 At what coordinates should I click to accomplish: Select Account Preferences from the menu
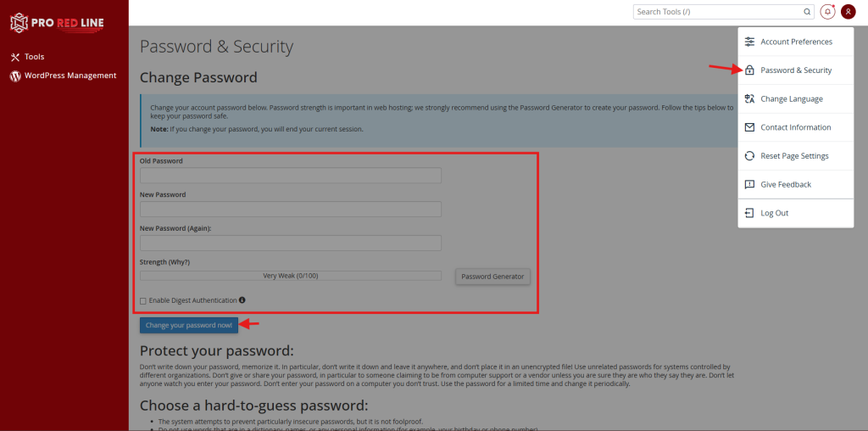click(x=796, y=42)
